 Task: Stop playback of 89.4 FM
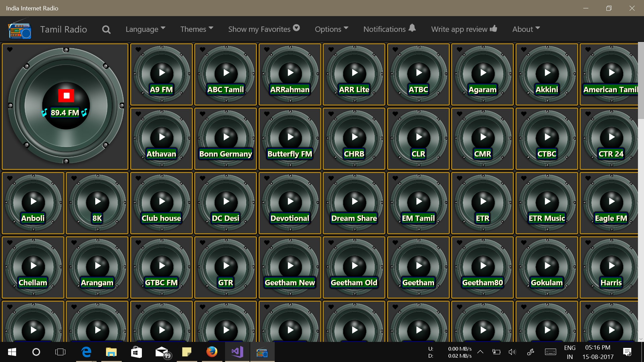[66, 96]
